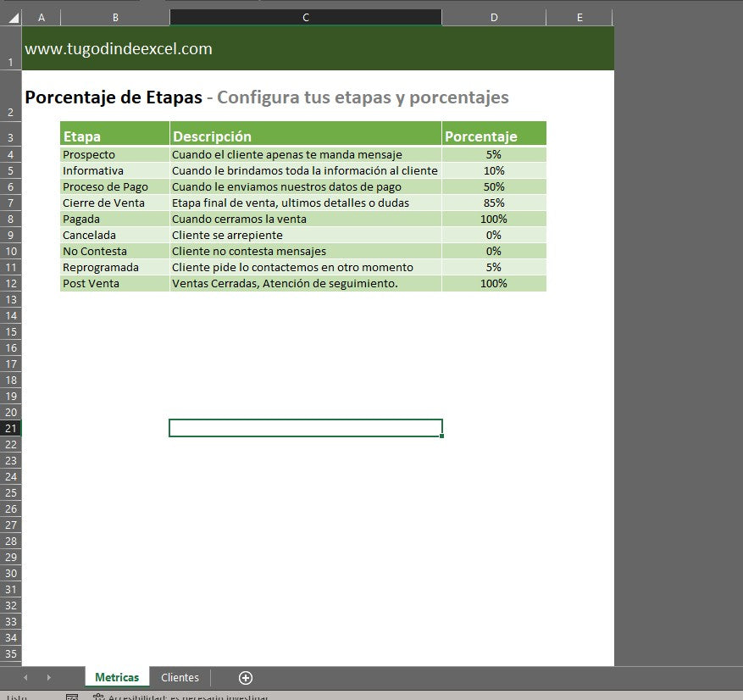Select the Reprogramada cell
Screen dimensions: 743x700
pos(114,267)
